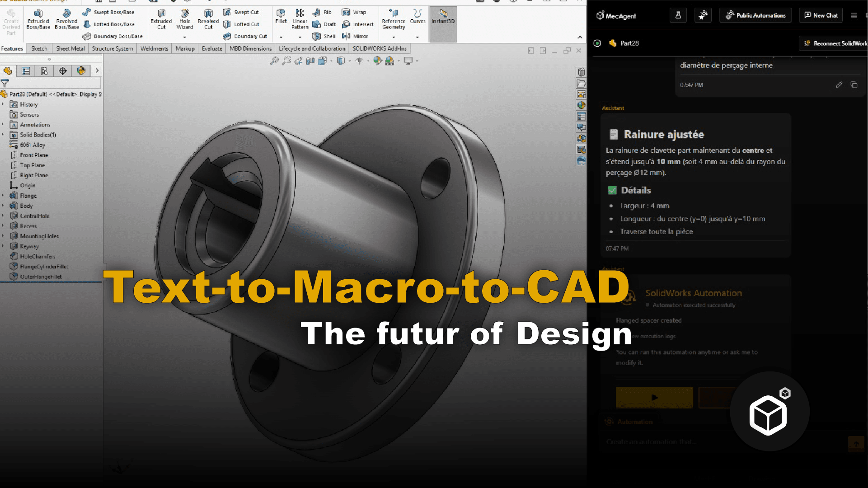Image resolution: width=868 pixels, height=488 pixels.
Task: Click the Create an automation input field
Action: click(x=723, y=442)
